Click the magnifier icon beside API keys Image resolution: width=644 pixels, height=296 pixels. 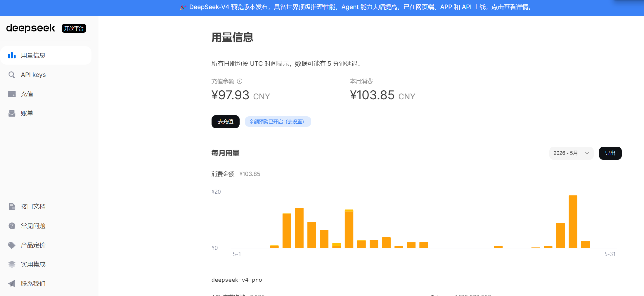[x=12, y=75]
